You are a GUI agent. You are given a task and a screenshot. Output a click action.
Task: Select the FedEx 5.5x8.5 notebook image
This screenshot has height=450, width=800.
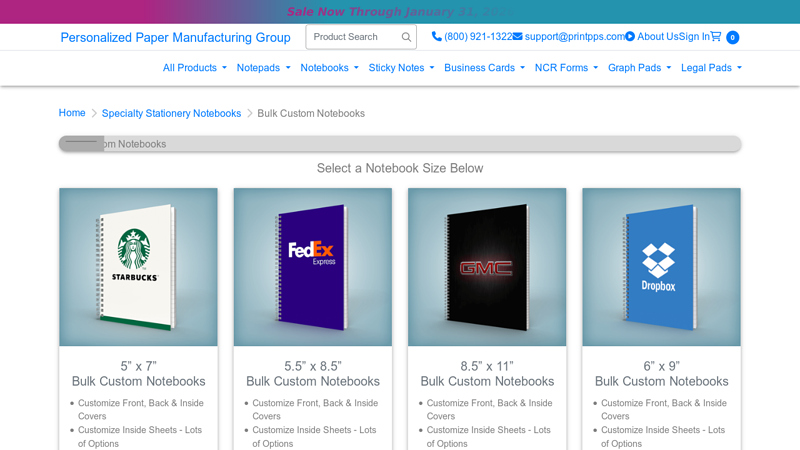(x=313, y=267)
